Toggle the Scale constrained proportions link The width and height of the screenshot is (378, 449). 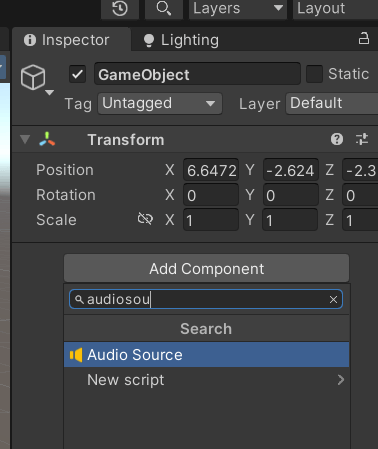click(145, 219)
